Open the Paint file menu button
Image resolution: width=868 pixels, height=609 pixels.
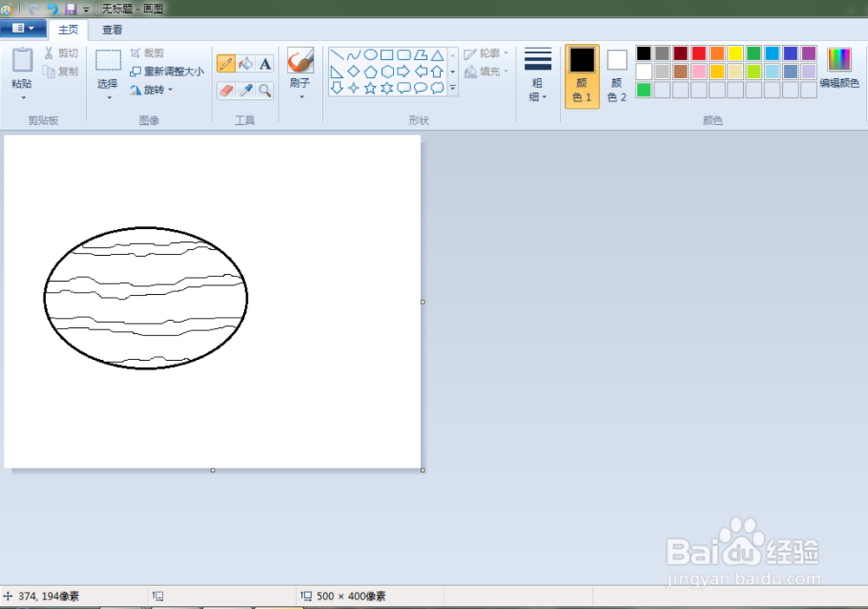coord(23,29)
